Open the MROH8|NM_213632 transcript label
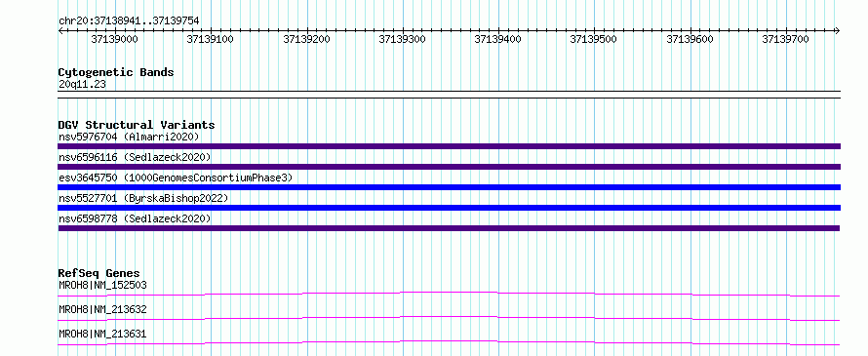This screenshot has width=868, height=356. (x=102, y=309)
